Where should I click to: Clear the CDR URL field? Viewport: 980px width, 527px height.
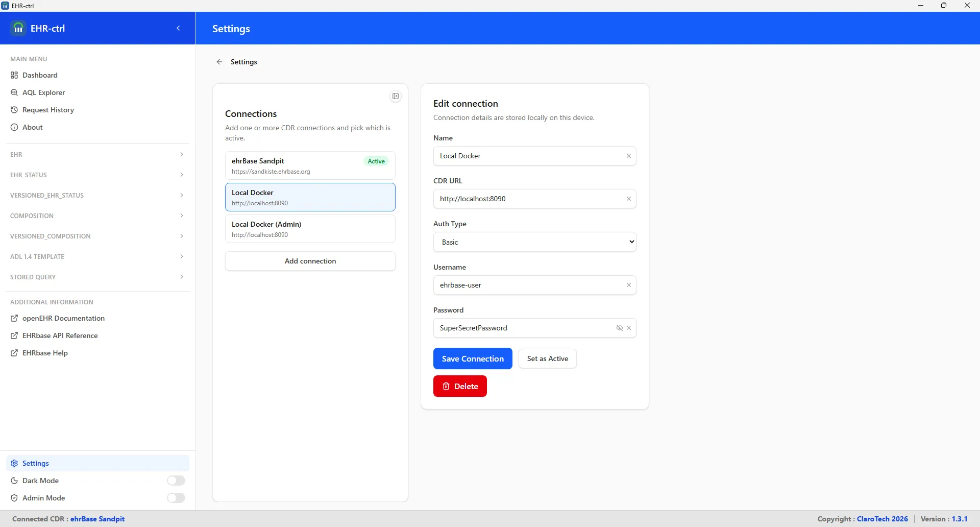pyautogui.click(x=629, y=199)
